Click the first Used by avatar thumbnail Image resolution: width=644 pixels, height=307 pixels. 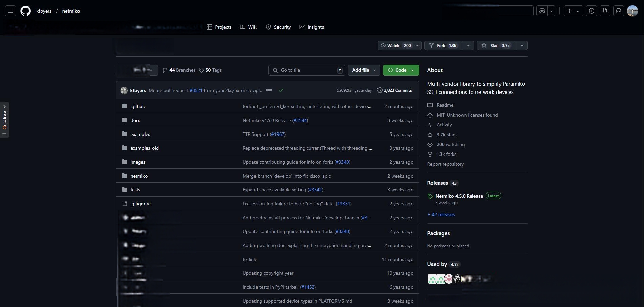click(432, 279)
